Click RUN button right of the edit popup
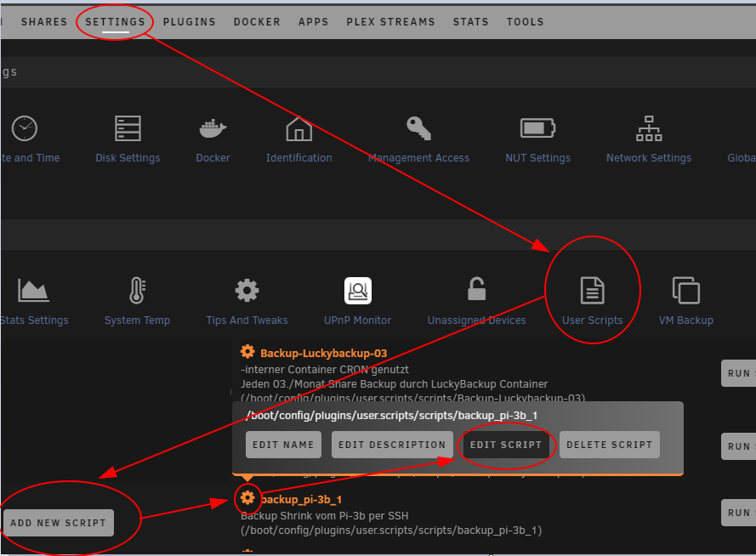756x556 pixels. tap(739, 446)
